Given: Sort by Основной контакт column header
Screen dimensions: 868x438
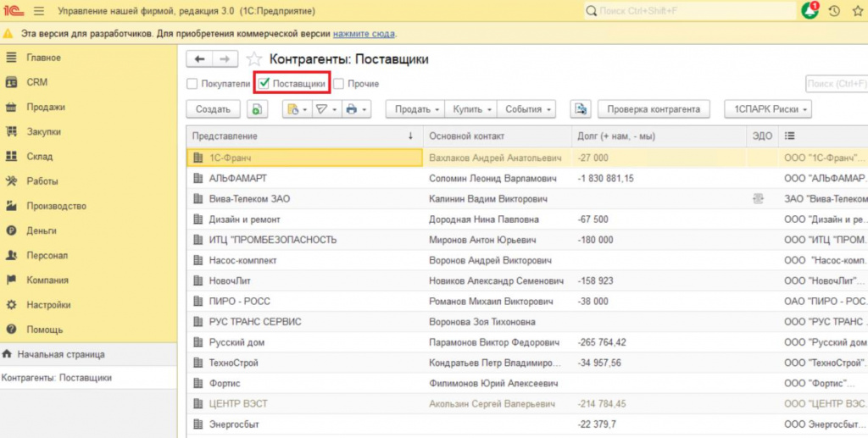Looking at the screenshot, I should click(497, 136).
